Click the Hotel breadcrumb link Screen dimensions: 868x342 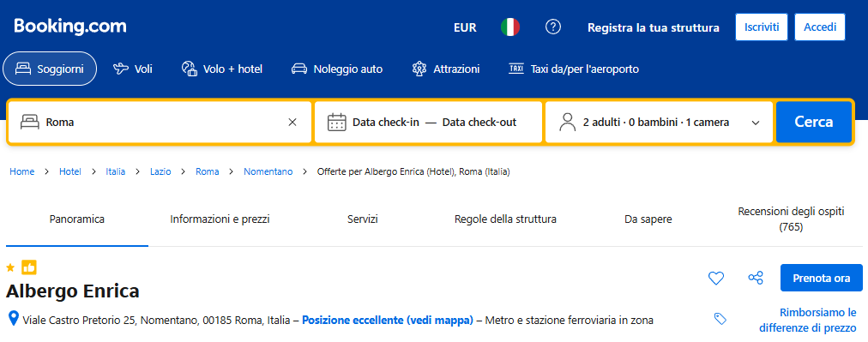pyautogui.click(x=70, y=171)
